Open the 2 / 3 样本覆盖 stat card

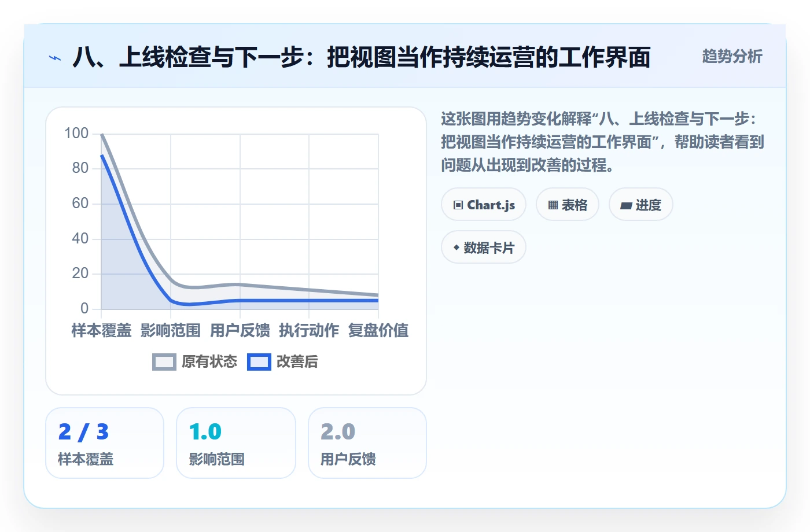click(x=105, y=443)
